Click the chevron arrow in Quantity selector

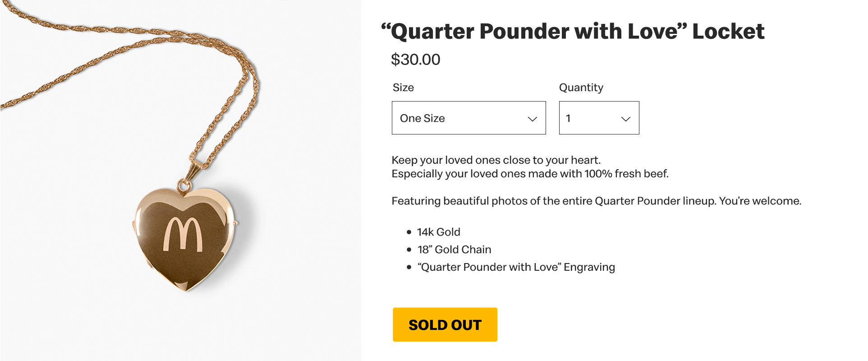pyautogui.click(x=625, y=119)
